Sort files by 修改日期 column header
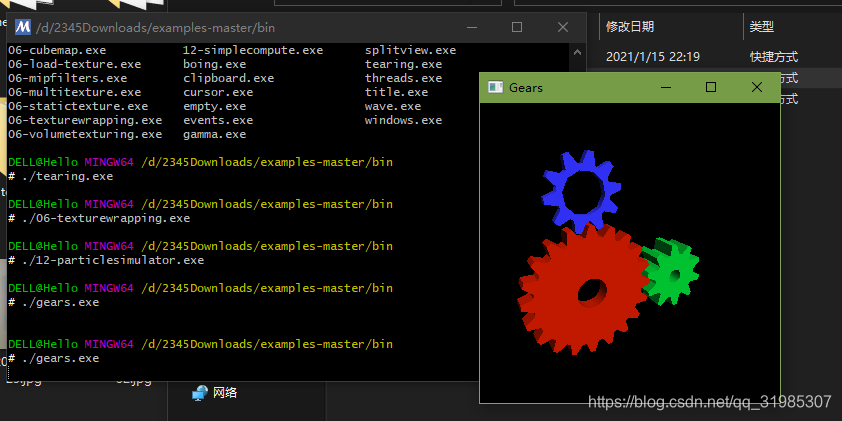 (630, 27)
